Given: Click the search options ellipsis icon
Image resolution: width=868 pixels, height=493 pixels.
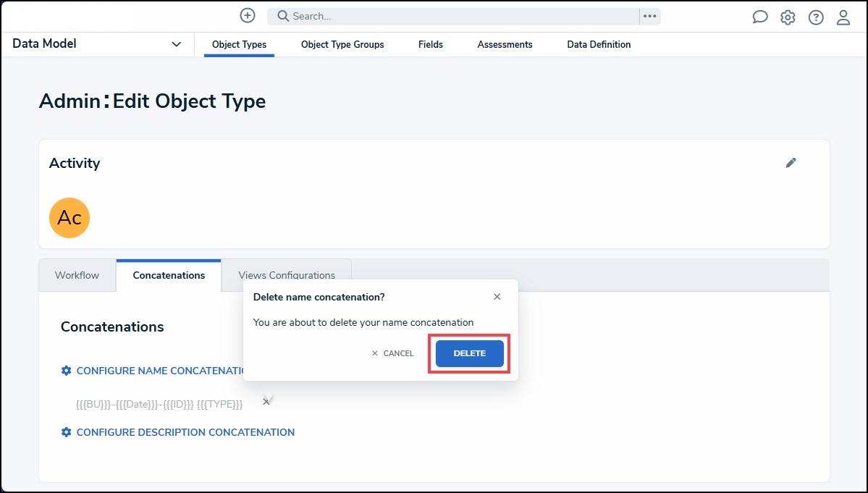Looking at the screenshot, I should [649, 16].
